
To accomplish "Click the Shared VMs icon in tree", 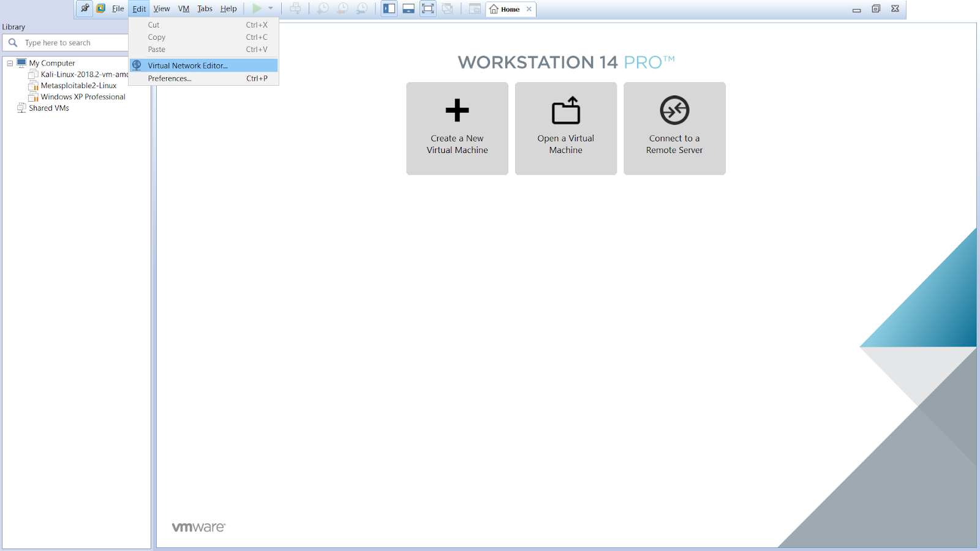I will (x=21, y=108).
